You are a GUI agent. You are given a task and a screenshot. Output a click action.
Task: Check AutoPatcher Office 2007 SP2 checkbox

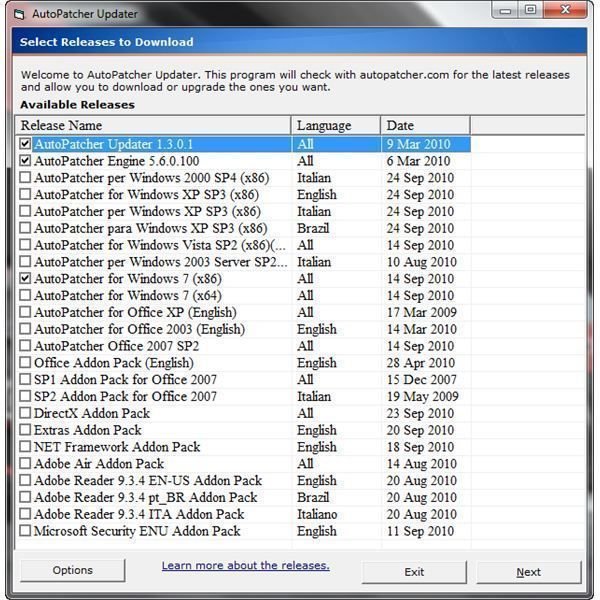(25, 346)
